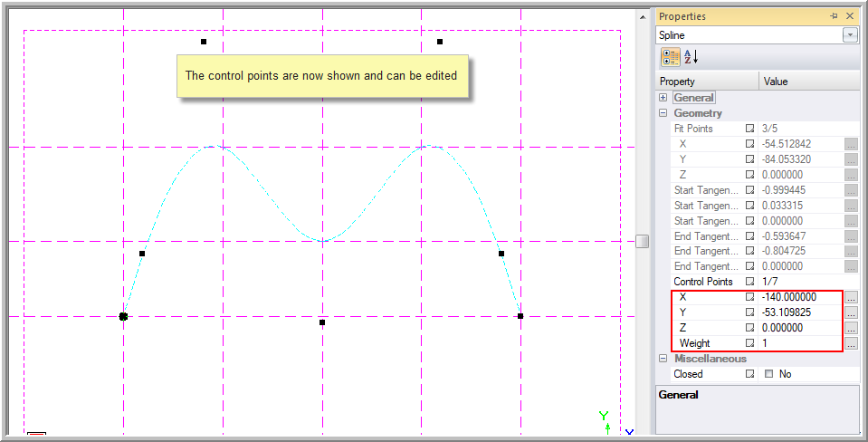Collapse the Miscellaneous property group

coord(663,359)
